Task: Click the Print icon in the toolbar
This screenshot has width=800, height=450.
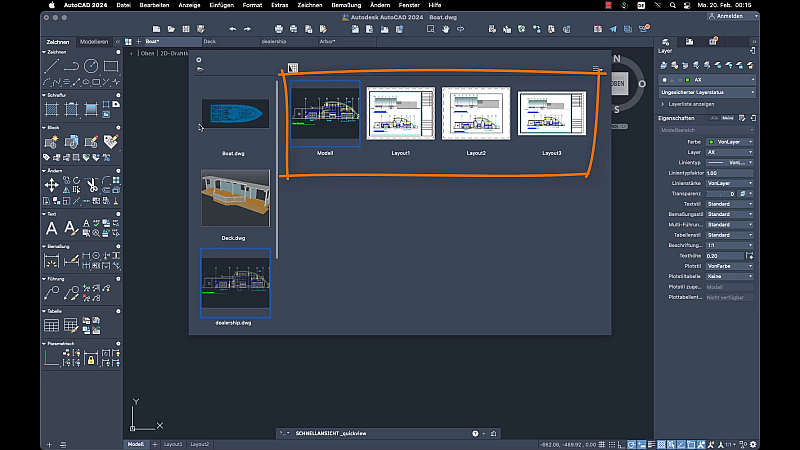Action: pyautogui.click(x=279, y=29)
